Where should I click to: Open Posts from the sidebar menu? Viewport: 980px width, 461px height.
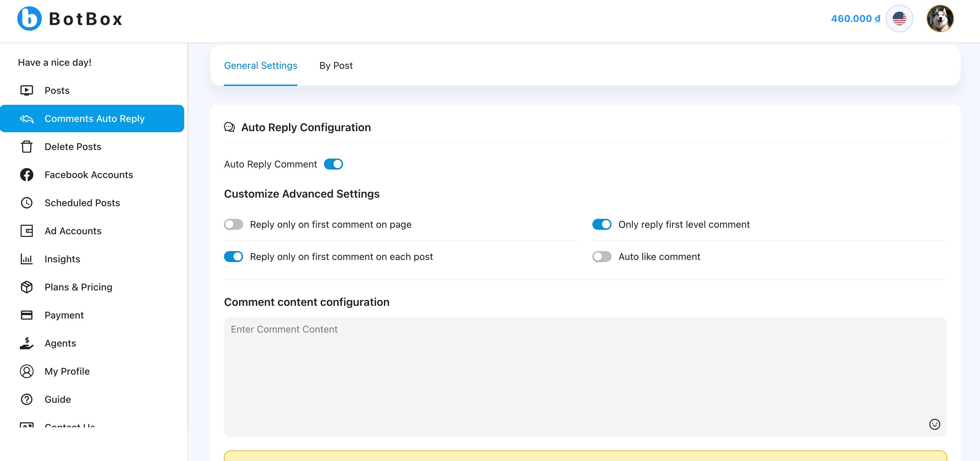point(92,91)
